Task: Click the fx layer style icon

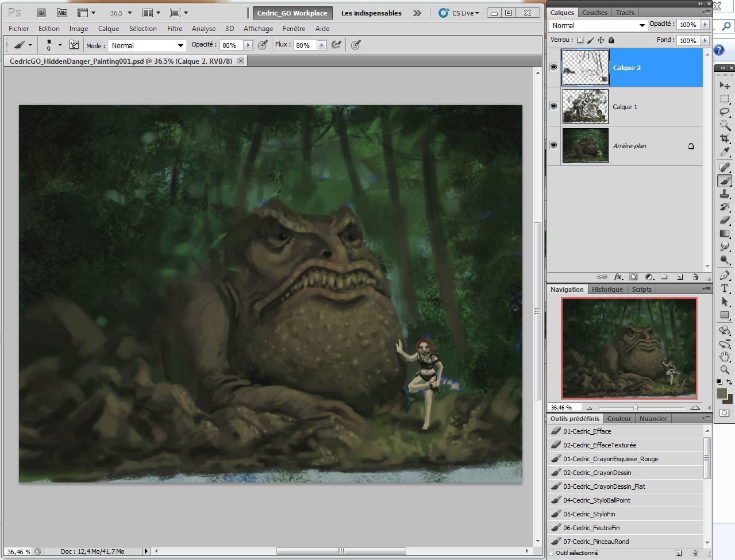Action: (x=618, y=277)
